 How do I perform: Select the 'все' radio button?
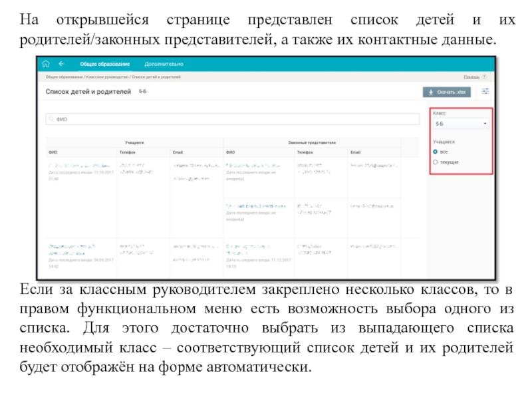435,152
